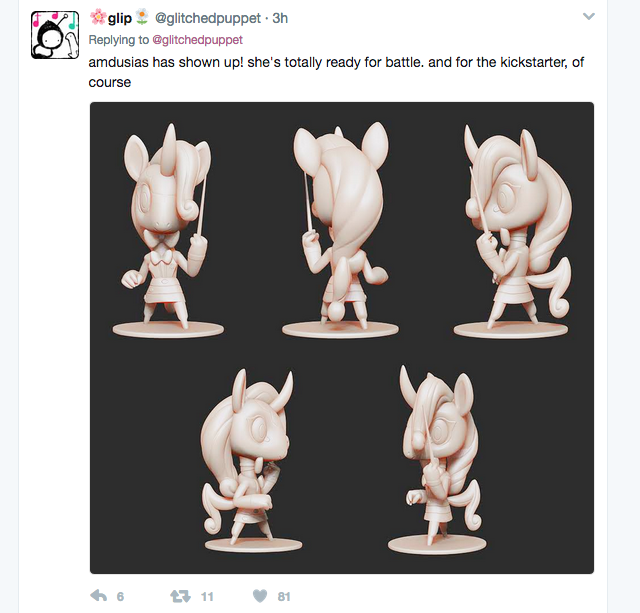Like the tweet with the heart icon
This screenshot has height=613, width=640.
pyautogui.click(x=260, y=596)
